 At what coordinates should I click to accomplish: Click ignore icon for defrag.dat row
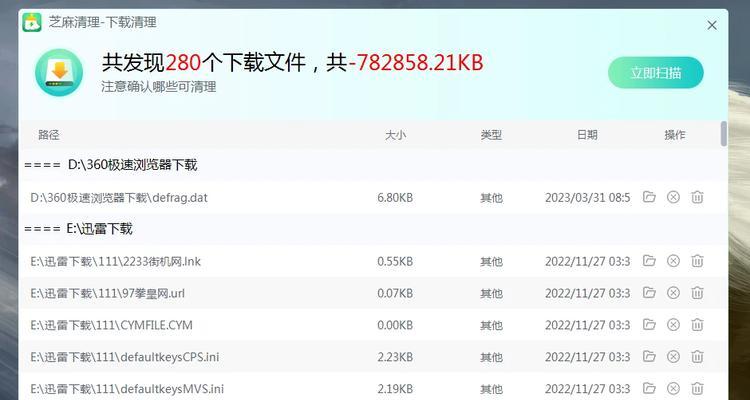tap(673, 197)
